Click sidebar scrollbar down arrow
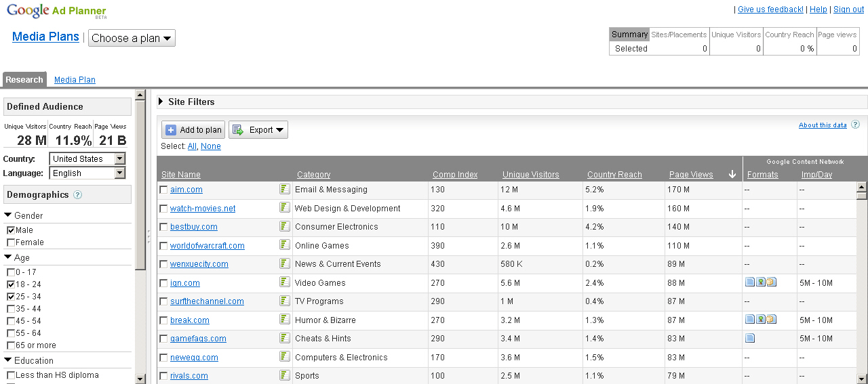Viewport: 868px width, 384px height. coord(140,379)
